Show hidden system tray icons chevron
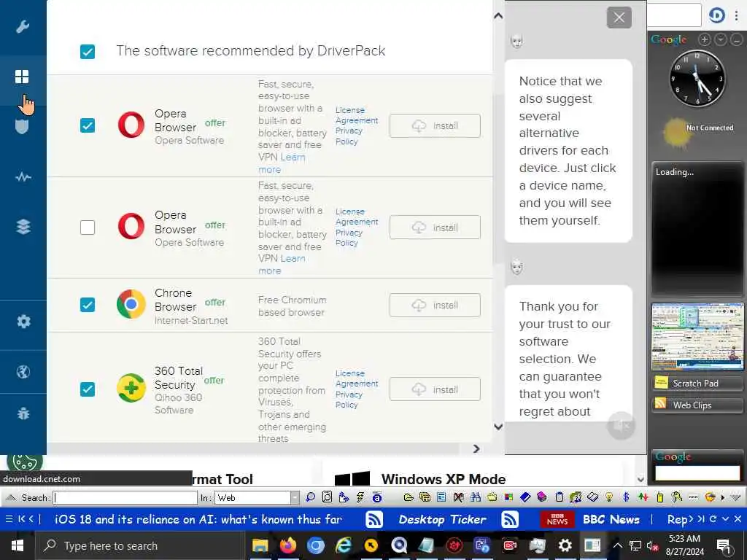 click(617, 545)
